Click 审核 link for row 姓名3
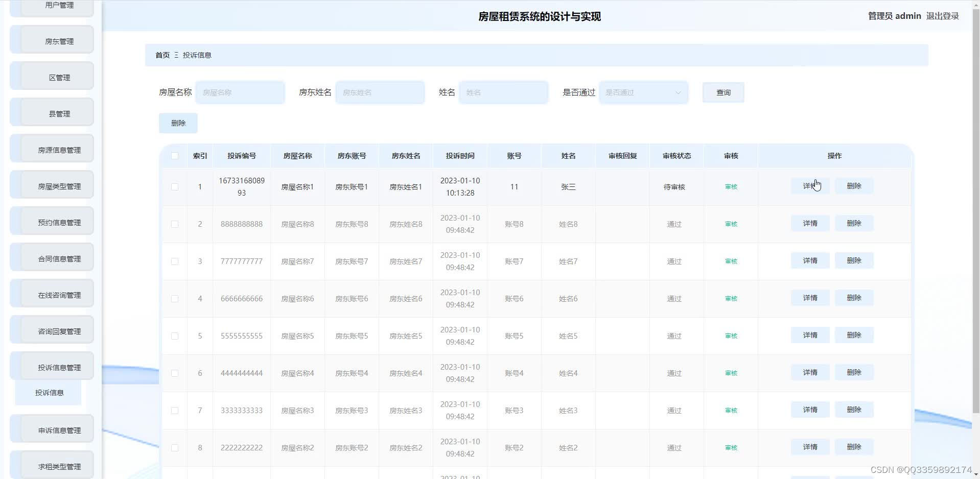Image resolution: width=980 pixels, height=479 pixels. tap(731, 411)
